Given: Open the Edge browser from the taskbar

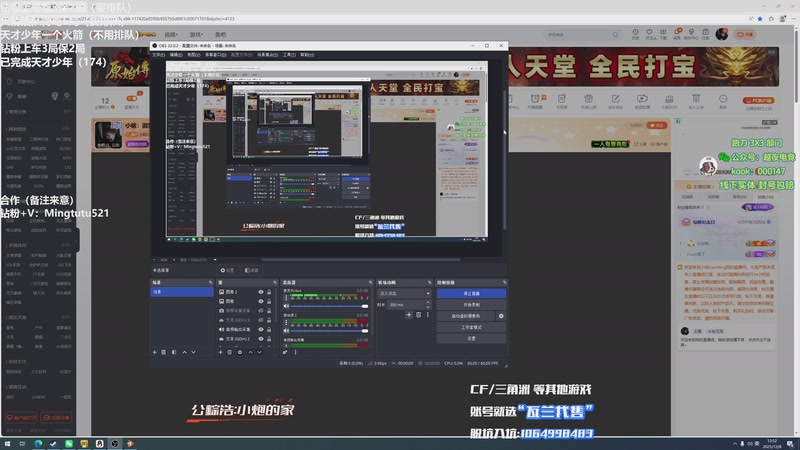Looking at the screenshot, I should click(38, 443).
